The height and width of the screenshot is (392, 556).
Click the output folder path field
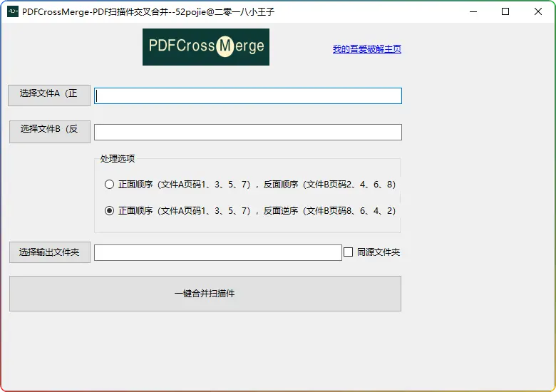click(x=217, y=252)
